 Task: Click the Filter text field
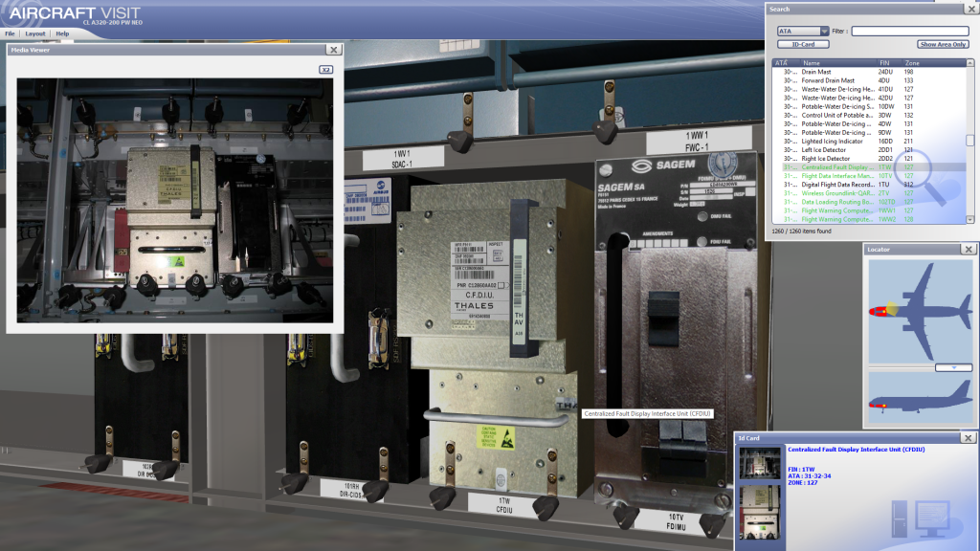coord(910,32)
